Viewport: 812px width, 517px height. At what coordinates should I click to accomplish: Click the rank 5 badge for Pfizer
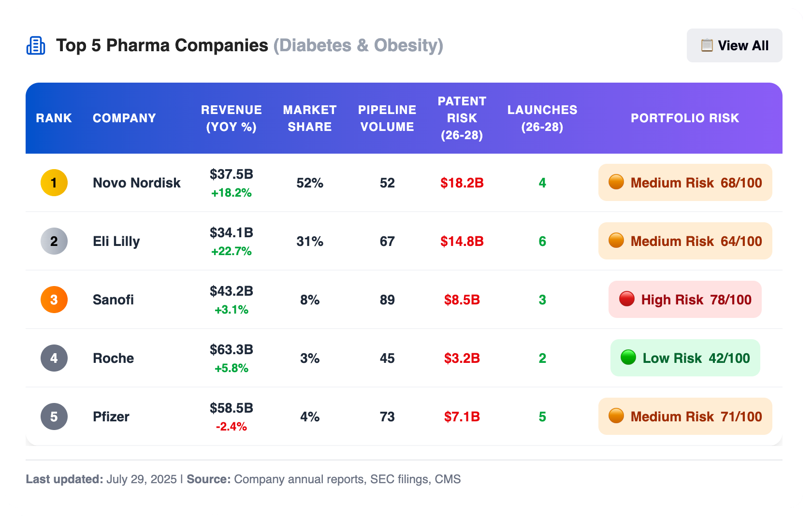(x=54, y=416)
